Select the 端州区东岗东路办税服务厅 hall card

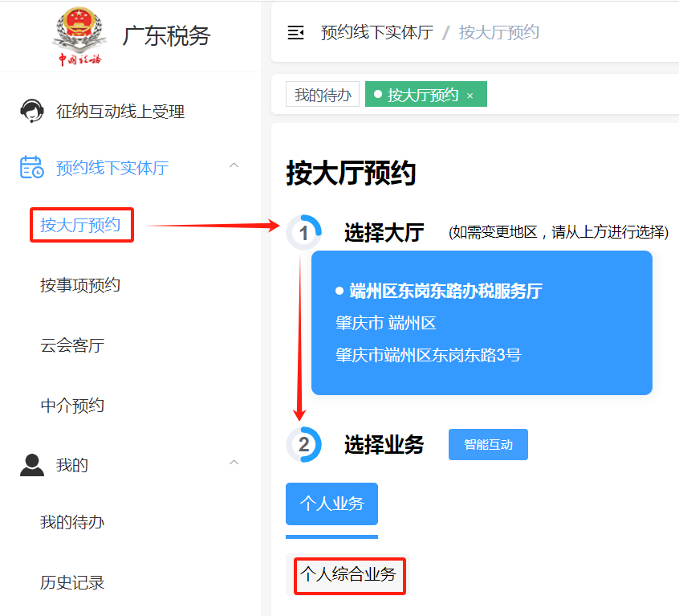pos(482,323)
